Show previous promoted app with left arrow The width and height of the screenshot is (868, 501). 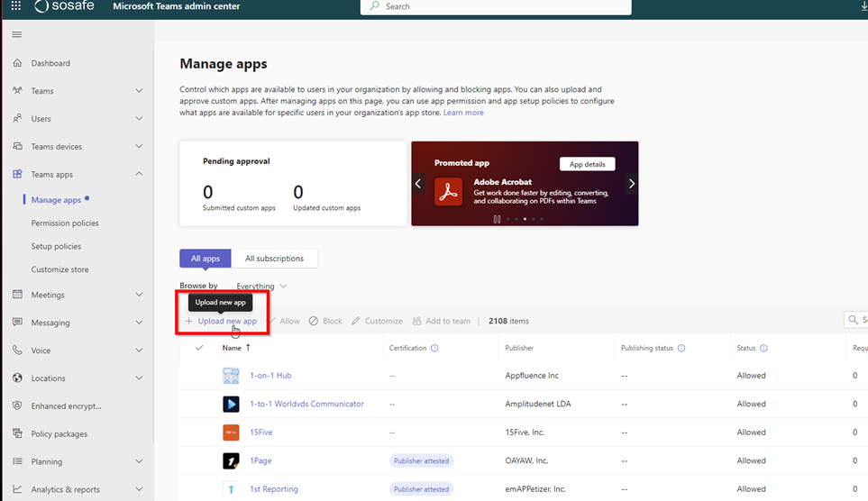tap(418, 184)
